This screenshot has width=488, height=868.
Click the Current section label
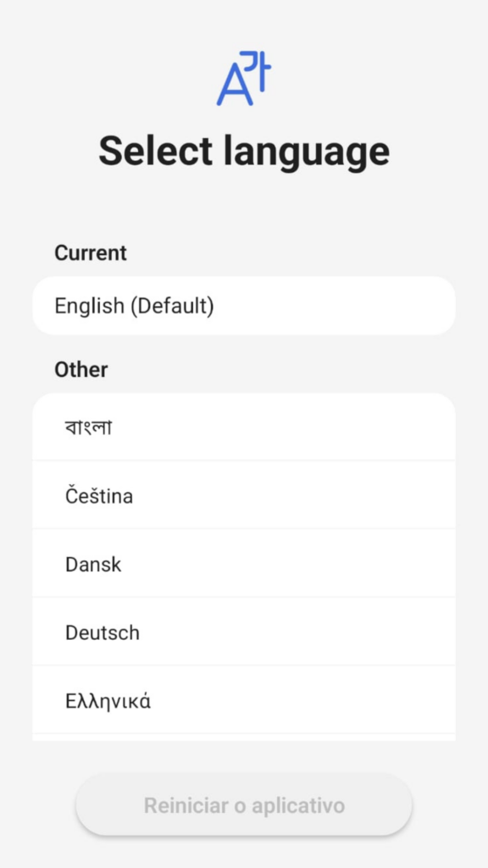[x=91, y=253]
